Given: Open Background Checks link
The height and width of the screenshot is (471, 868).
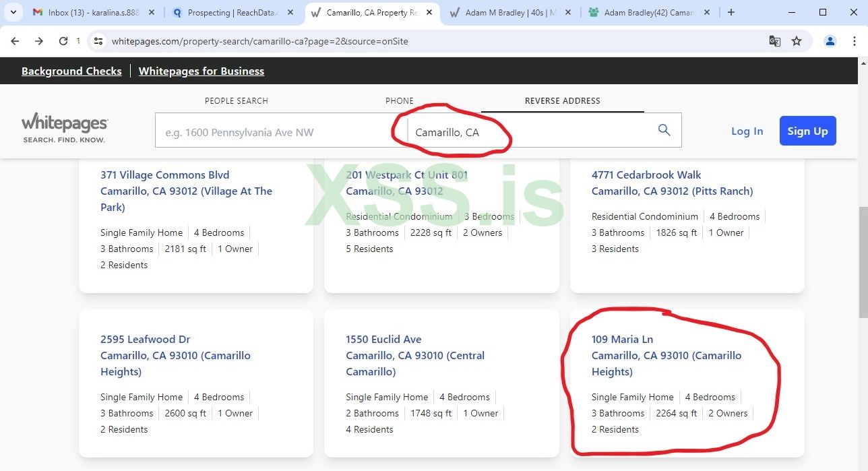Looking at the screenshot, I should pyautogui.click(x=71, y=71).
